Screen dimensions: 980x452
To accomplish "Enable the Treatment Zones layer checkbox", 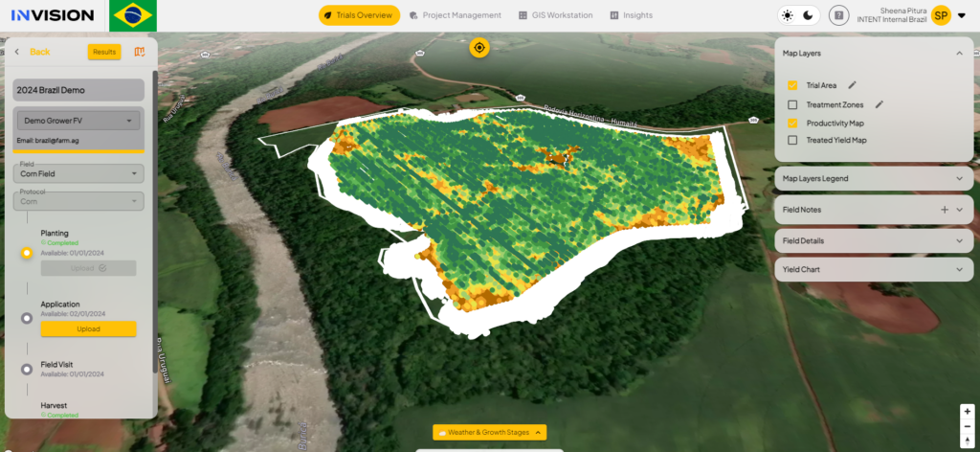I will pyautogui.click(x=792, y=104).
